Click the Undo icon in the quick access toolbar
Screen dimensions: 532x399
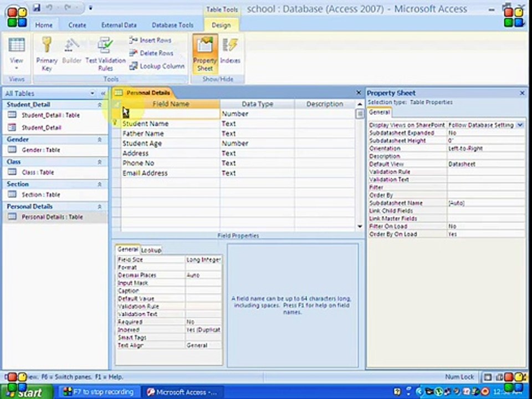50,7
